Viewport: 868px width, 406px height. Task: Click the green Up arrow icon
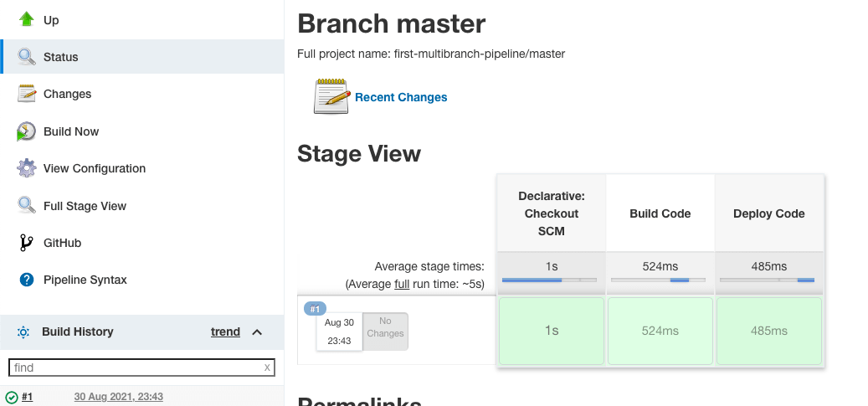tap(26, 19)
